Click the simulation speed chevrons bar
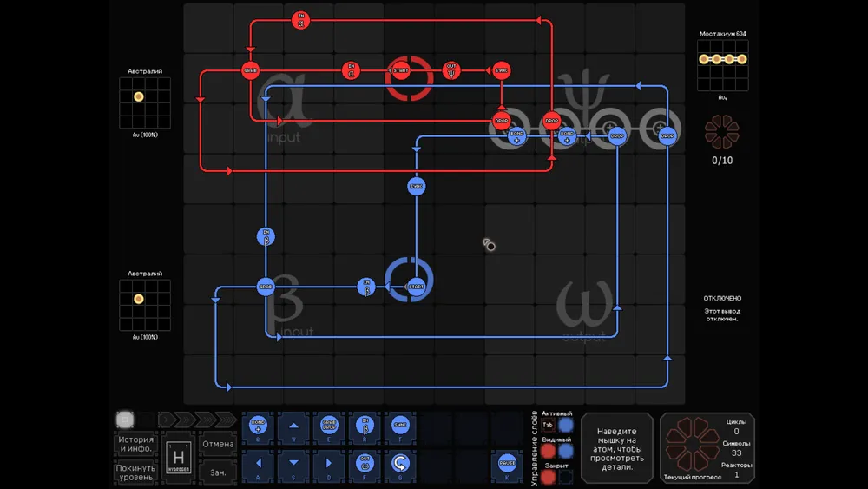Image resolution: width=868 pixels, height=489 pixels. click(196, 420)
